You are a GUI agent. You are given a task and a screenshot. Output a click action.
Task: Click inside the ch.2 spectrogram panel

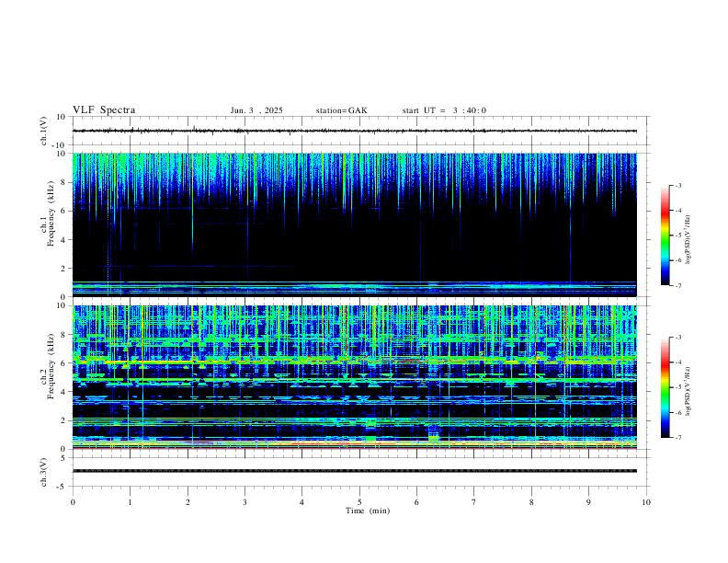pos(354,377)
